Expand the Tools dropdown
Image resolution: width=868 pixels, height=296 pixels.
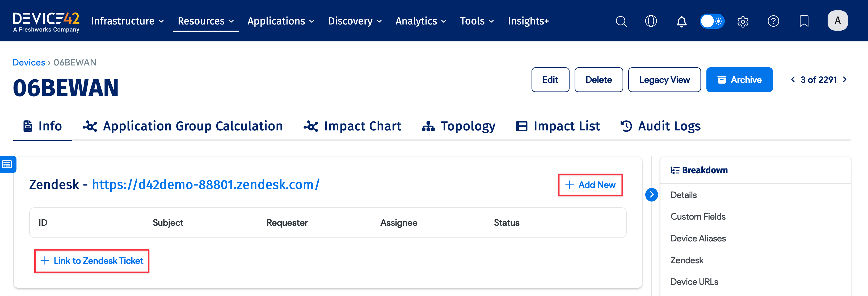477,21
